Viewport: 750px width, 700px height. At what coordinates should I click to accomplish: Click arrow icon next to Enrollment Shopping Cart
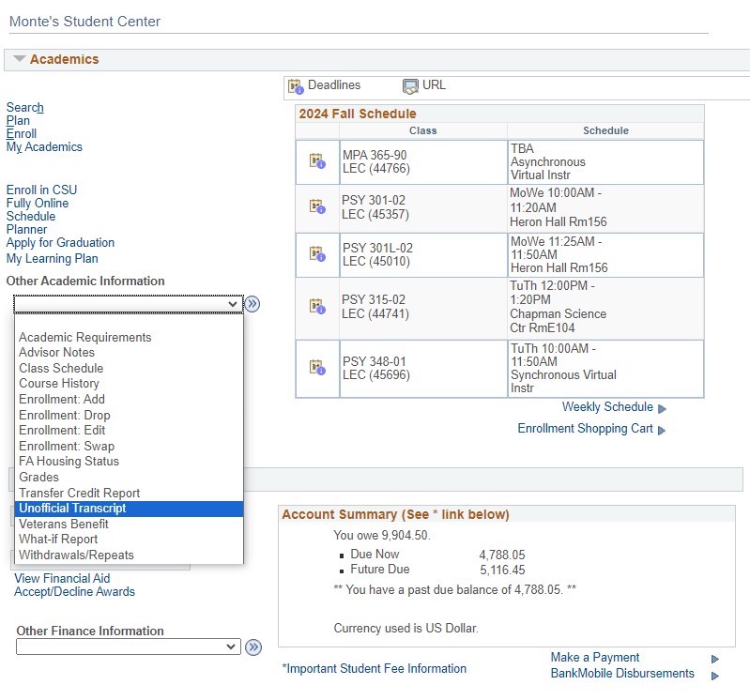click(x=662, y=431)
